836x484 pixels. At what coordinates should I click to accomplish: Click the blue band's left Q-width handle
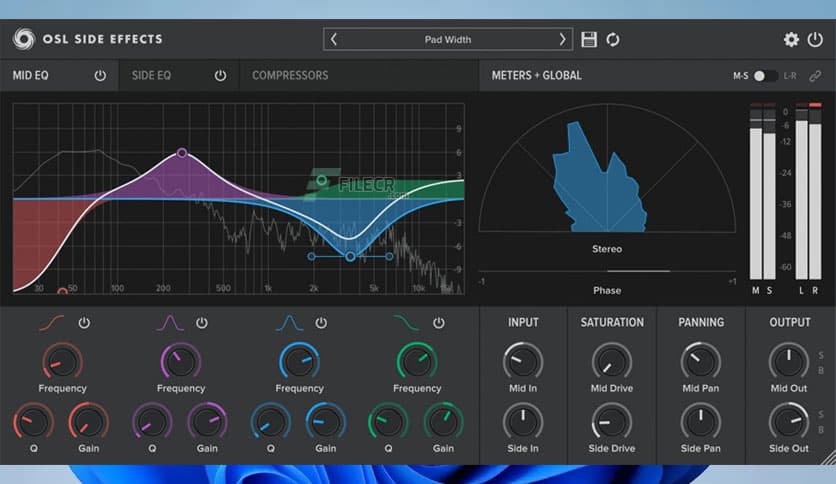pyautogui.click(x=311, y=256)
